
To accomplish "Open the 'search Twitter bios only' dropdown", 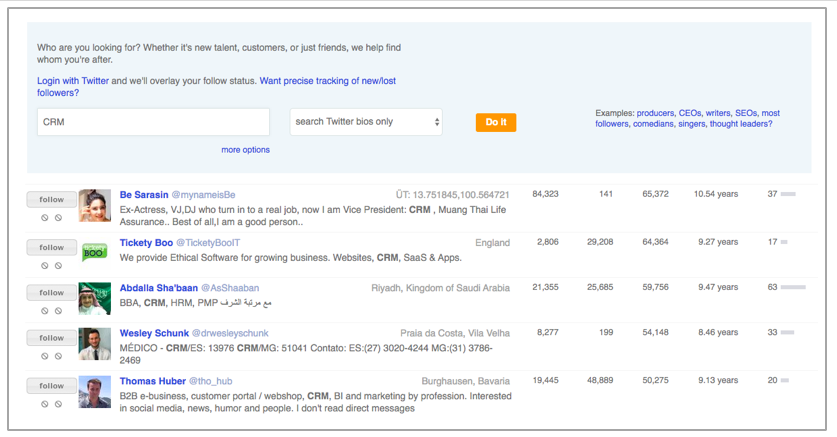I will [x=366, y=122].
